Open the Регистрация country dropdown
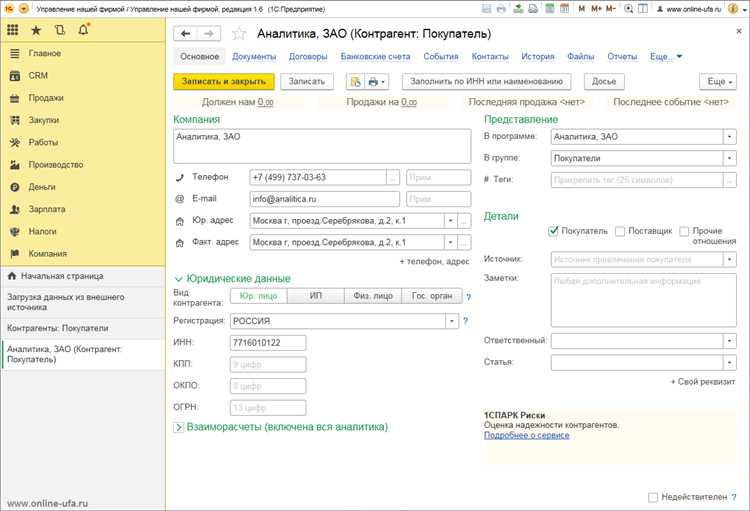Viewport: 750px width, 511px height. tap(452, 321)
